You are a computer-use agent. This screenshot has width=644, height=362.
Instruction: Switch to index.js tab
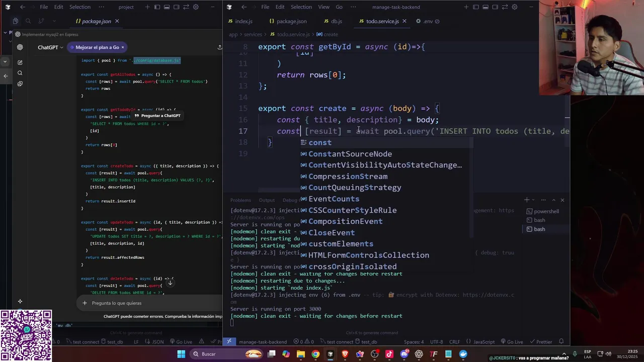tap(240, 21)
